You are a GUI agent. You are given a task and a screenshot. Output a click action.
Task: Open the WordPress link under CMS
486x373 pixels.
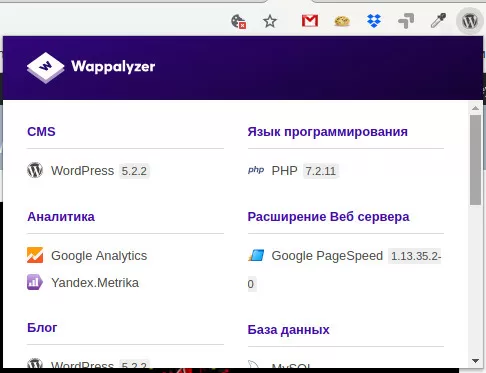point(82,171)
